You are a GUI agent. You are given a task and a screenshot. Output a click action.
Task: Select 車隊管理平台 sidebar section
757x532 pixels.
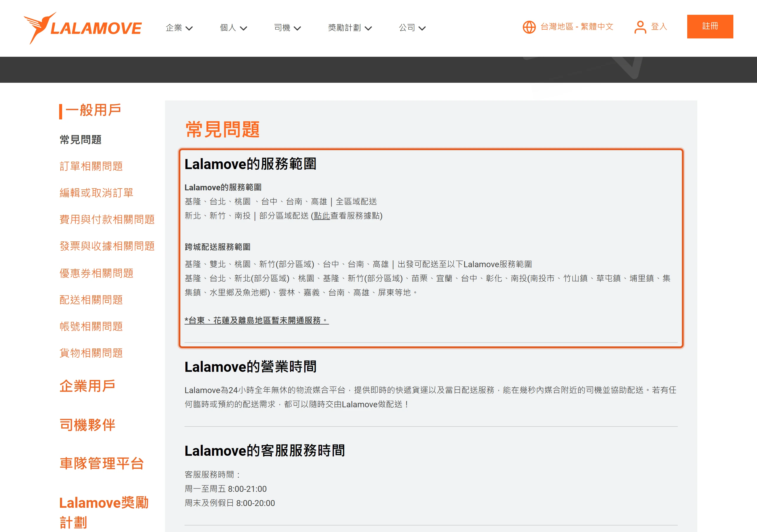[x=101, y=464]
